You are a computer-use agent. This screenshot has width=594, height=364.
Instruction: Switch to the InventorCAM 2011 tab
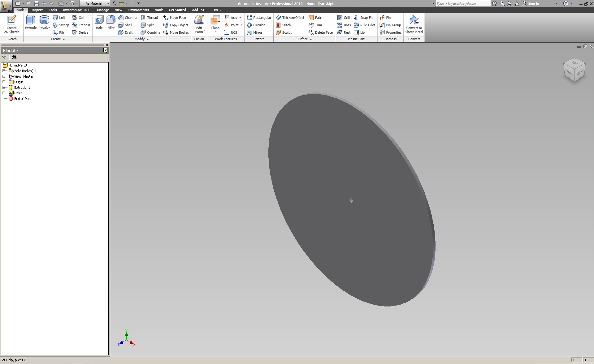pyautogui.click(x=77, y=10)
